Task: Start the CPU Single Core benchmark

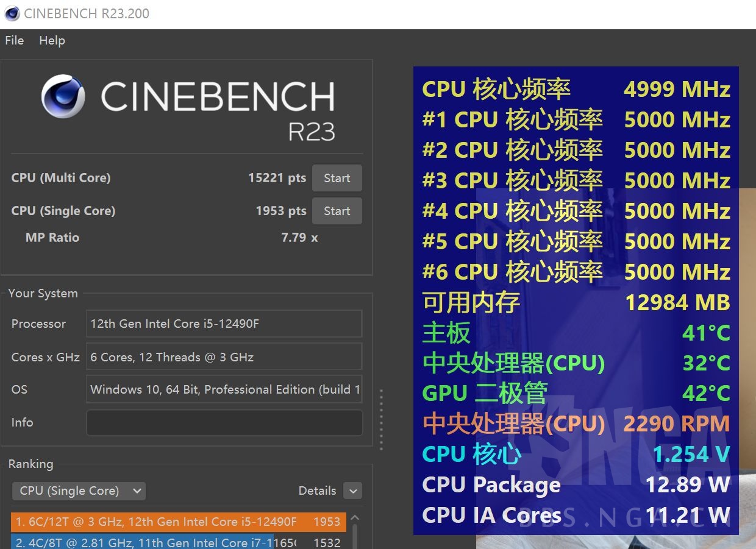Action: (x=337, y=211)
